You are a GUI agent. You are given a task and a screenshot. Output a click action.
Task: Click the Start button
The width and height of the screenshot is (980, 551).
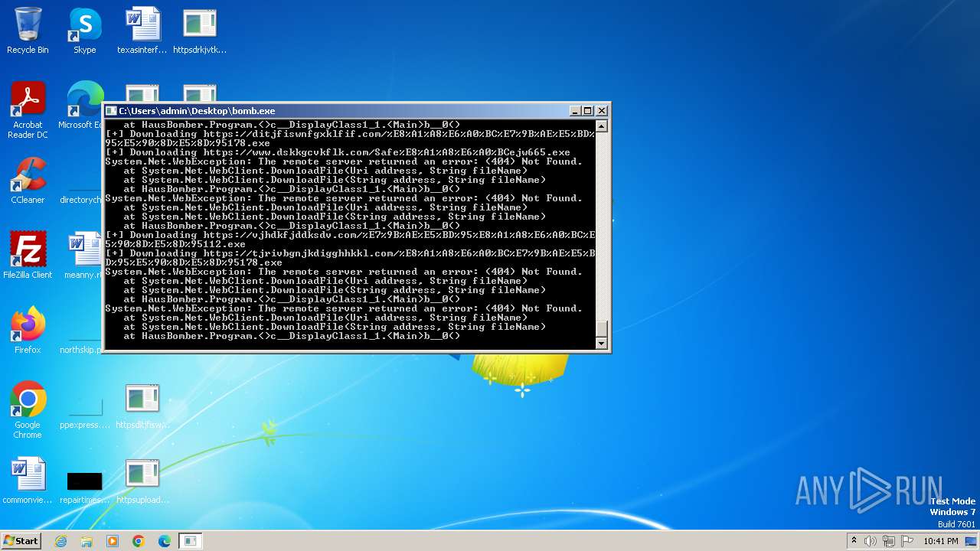pyautogui.click(x=21, y=541)
